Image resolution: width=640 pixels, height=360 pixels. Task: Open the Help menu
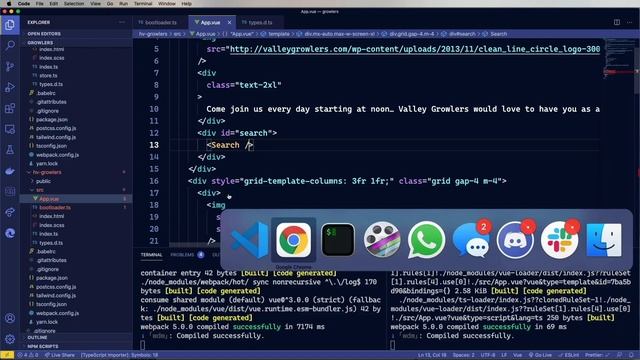[187, 4]
